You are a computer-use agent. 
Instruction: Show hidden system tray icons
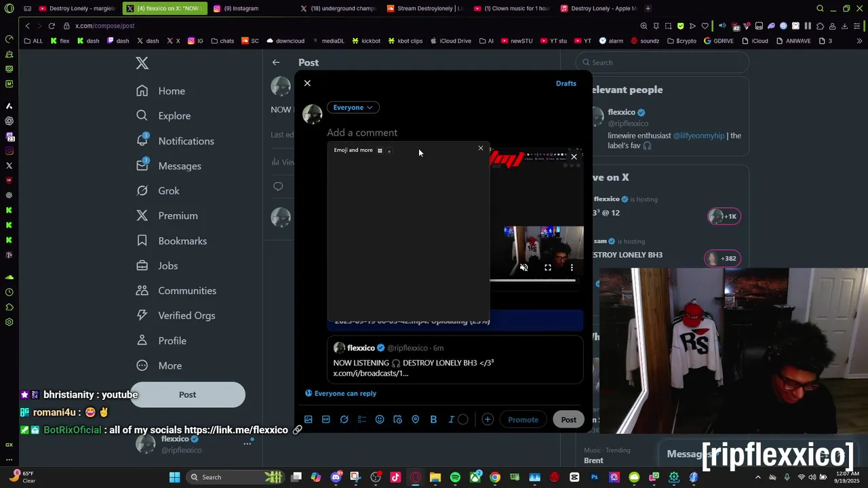[757, 477]
